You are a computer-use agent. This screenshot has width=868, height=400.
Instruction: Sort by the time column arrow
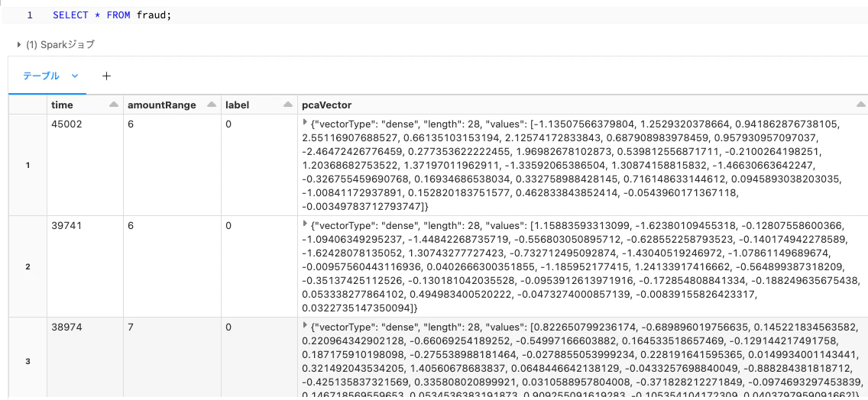tap(114, 105)
